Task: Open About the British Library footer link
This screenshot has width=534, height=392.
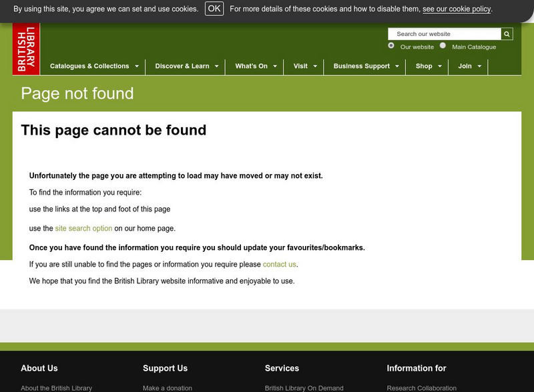Action: [57, 388]
